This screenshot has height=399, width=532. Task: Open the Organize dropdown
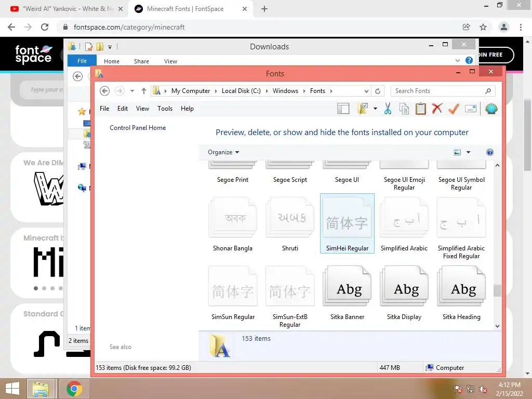pos(223,152)
